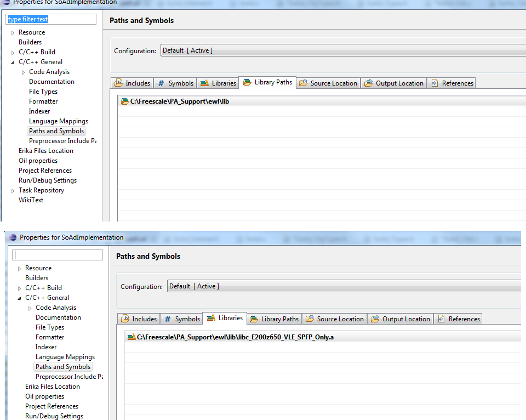Open Configuration dropdown in bottom window
The width and height of the screenshot is (526, 420).
coord(344,286)
